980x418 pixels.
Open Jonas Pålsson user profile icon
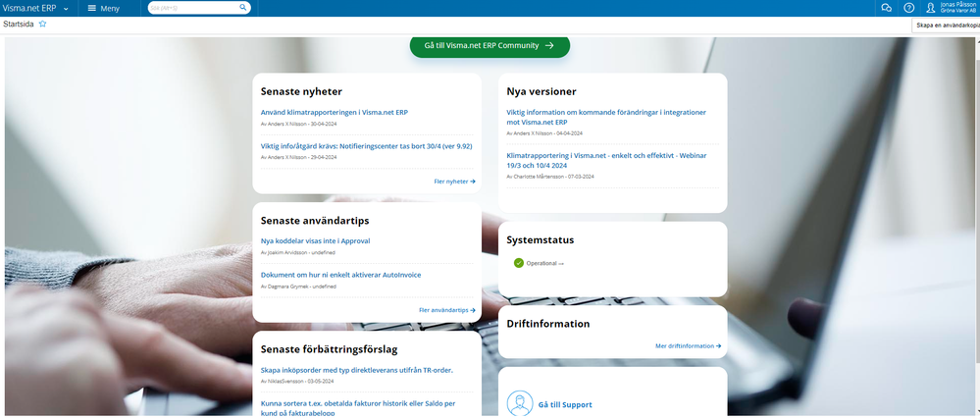tap(931, 8)
